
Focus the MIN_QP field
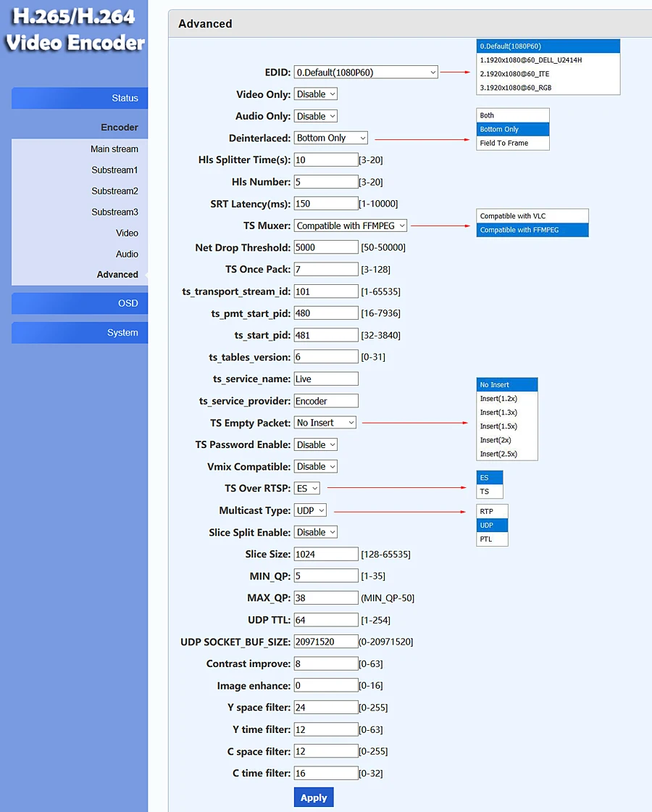pos(326,576)
